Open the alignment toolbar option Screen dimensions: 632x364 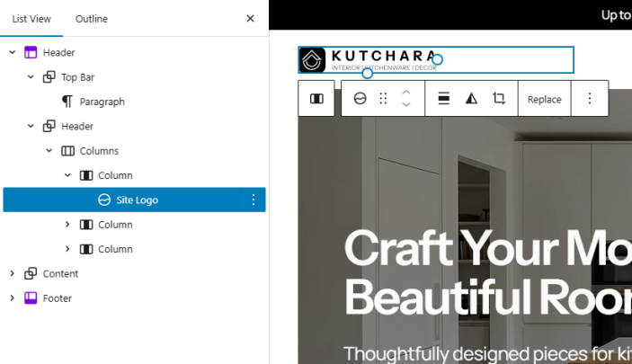tap(444, 98)
